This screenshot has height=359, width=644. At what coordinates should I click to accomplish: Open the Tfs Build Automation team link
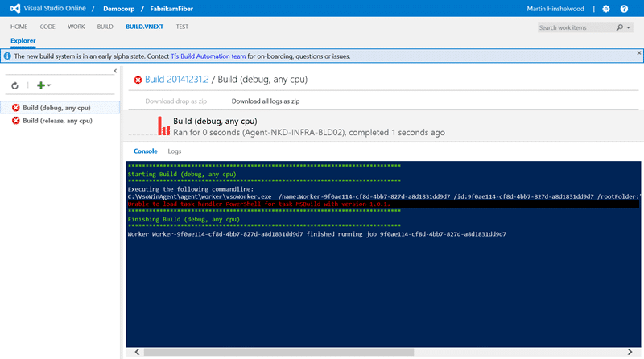(208, 56)
